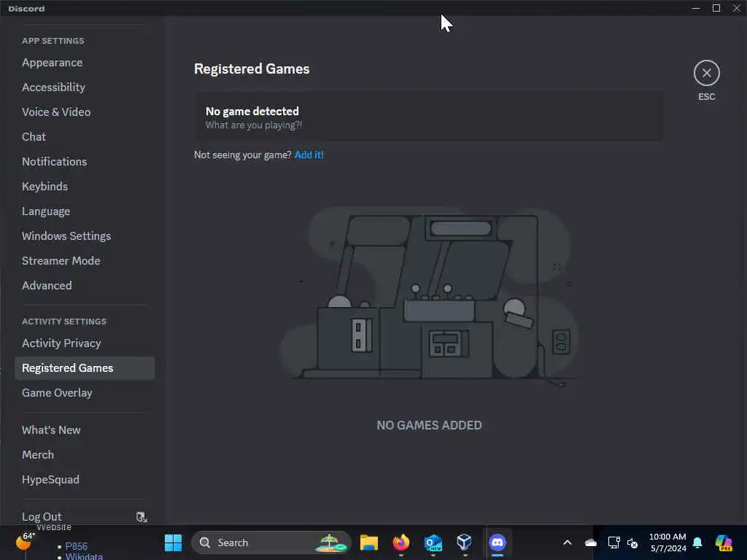The width and height of the screenshot is (747, 560).
Task: Open VirtualBox cube icon in taskbar
Action: click(464, 542)
